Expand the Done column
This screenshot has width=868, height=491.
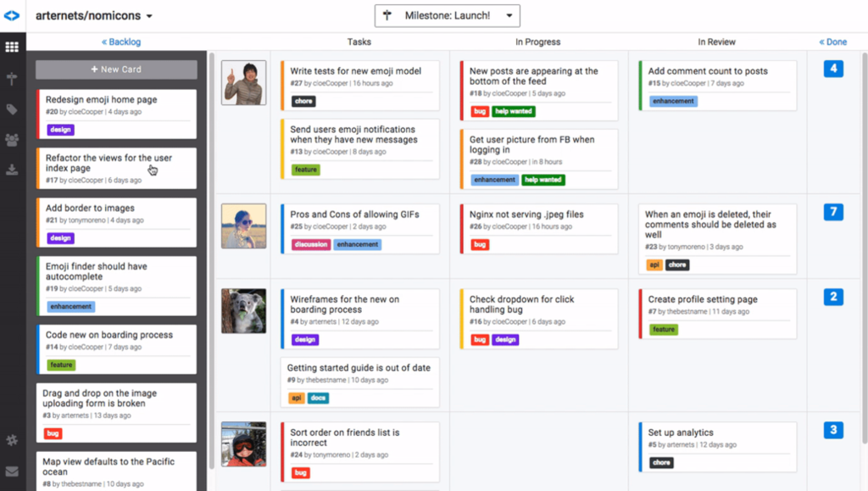coord(833,42)
